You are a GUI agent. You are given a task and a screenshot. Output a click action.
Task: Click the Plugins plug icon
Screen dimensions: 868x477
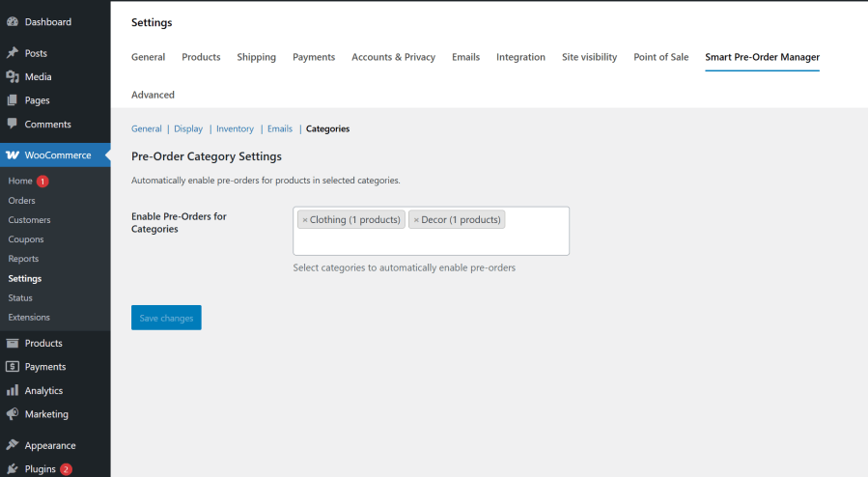[x=13, y=468]
